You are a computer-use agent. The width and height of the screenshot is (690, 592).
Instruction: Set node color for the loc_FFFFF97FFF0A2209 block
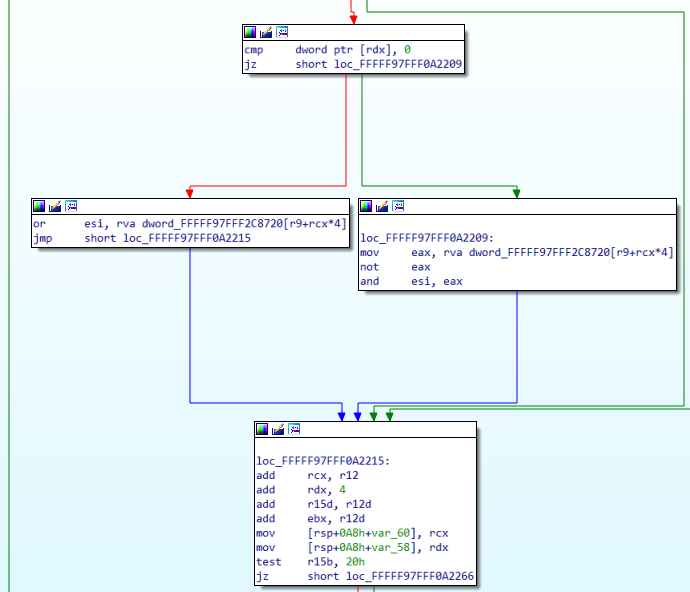click(x=366, y=206)
